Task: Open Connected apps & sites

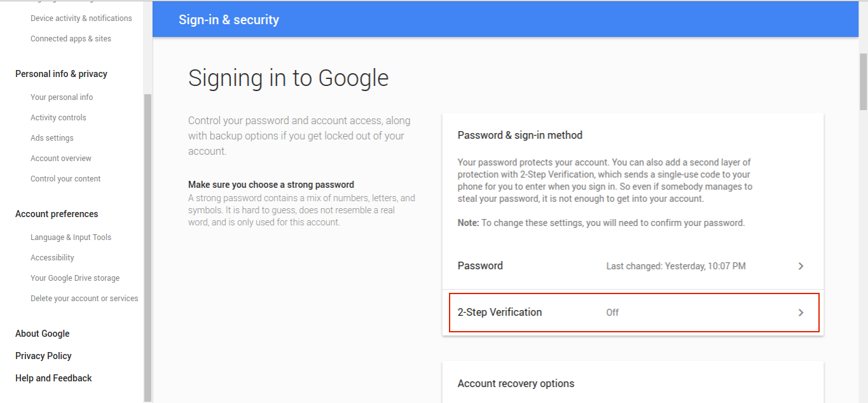Action: (x=71, y=39)
